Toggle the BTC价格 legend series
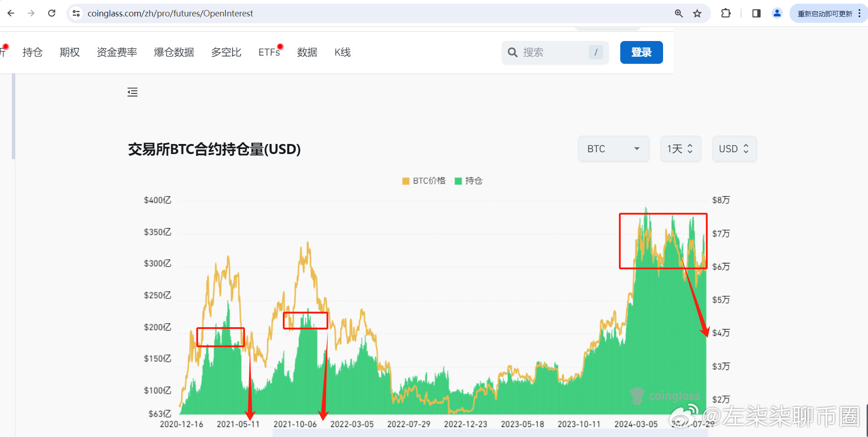This screenshot has width=868, height=437. point(424,181)
